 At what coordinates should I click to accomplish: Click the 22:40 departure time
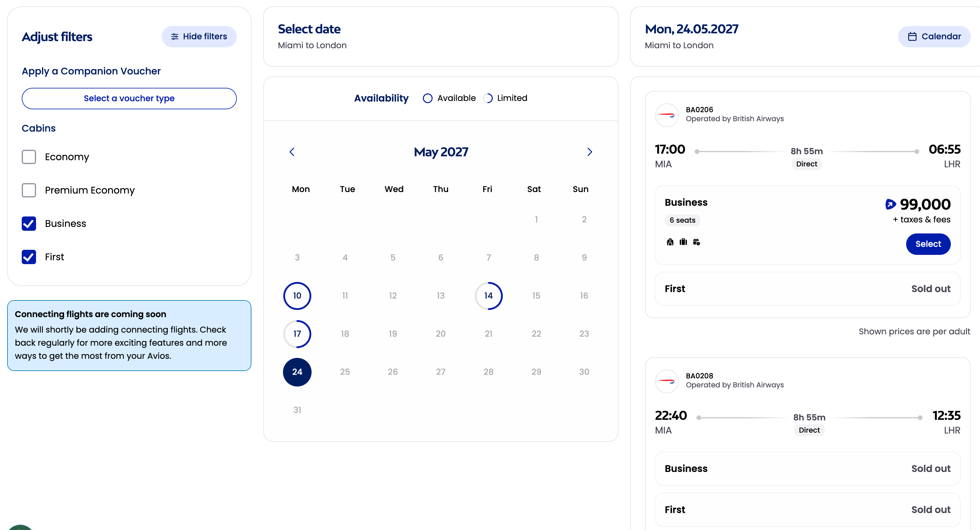[x=671, y=416]
